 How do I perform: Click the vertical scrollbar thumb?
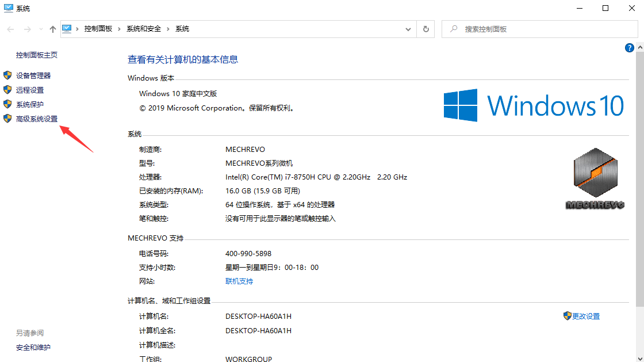click(640, 179)
